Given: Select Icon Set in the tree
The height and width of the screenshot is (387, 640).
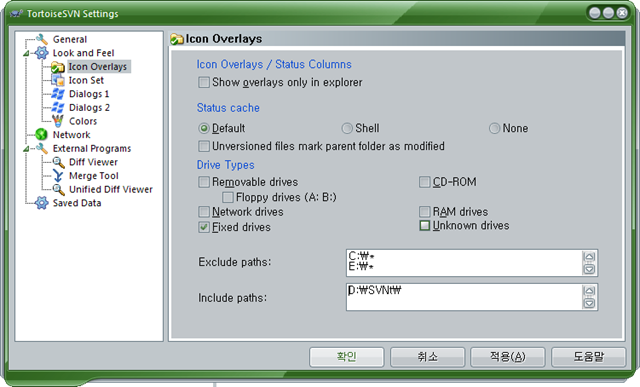Looking at the screenshot, I should (x=86, y=80).
